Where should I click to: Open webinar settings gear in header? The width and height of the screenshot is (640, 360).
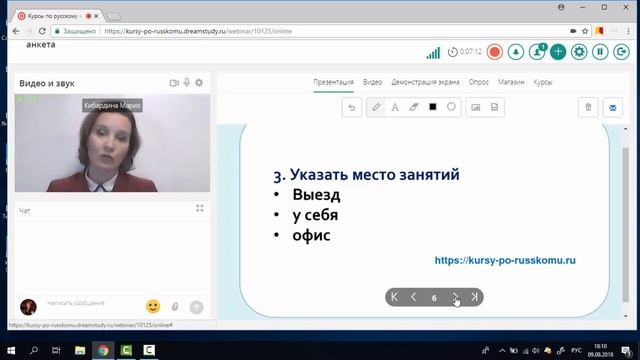pyautogui.click(x=579, y=52)
